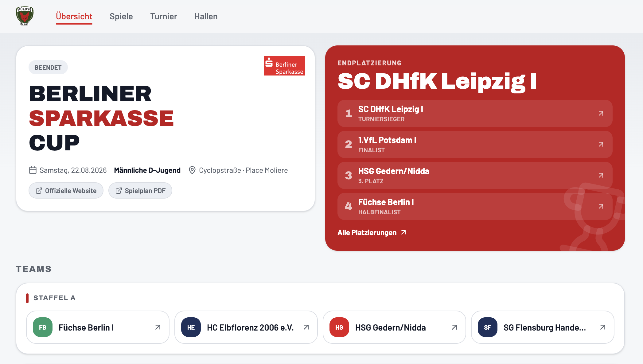Open HC Elbflorenz 2006 e.V. arrow

coord(306,327)
